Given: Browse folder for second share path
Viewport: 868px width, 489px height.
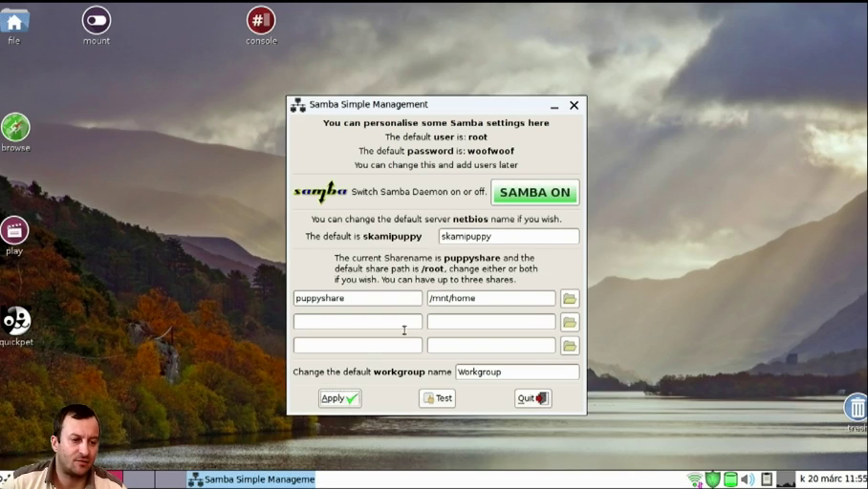Looking at the screenshot, I should tap(570, 322).
